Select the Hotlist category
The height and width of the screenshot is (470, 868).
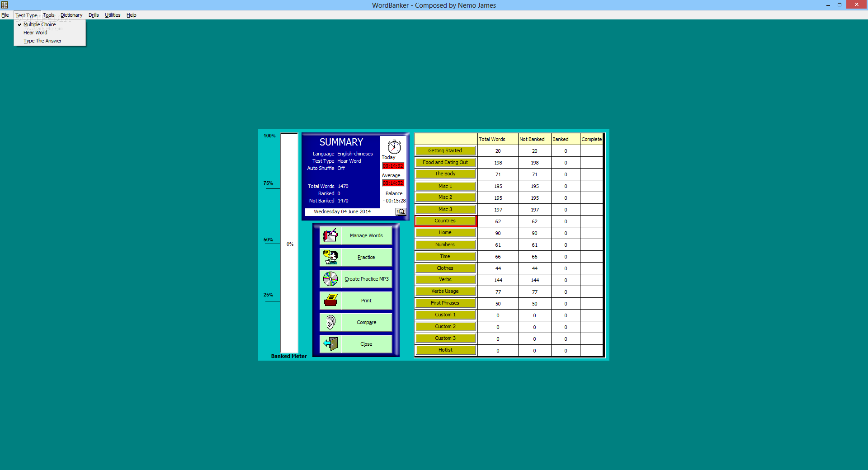click(445, 350)
